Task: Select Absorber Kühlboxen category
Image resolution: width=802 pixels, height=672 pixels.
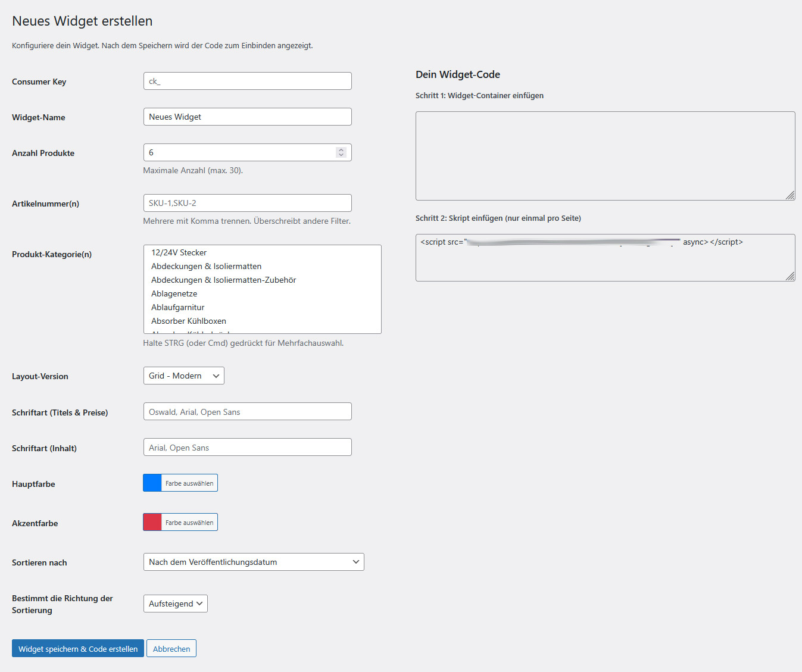Action: coord(189,321)
